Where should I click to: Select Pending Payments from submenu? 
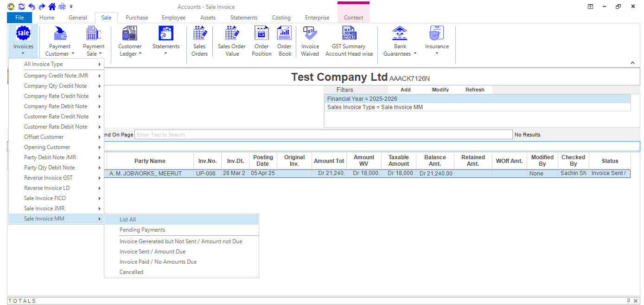coord(142,230)
